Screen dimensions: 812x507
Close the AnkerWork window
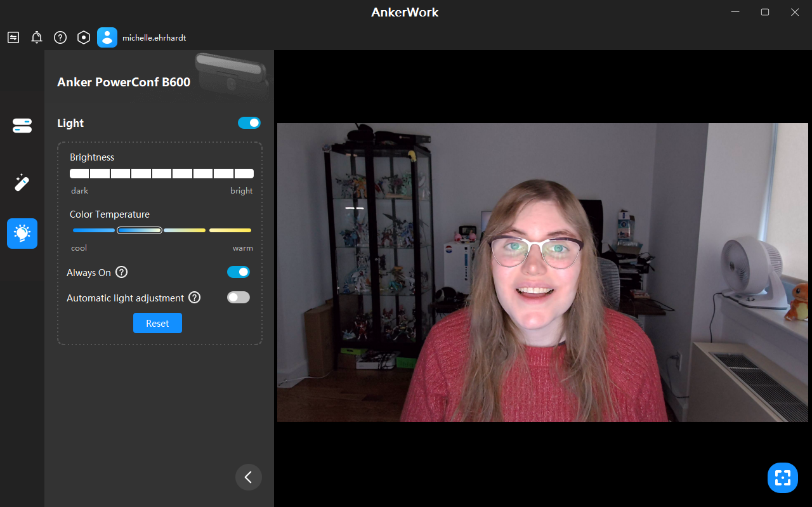coord(795,12)
